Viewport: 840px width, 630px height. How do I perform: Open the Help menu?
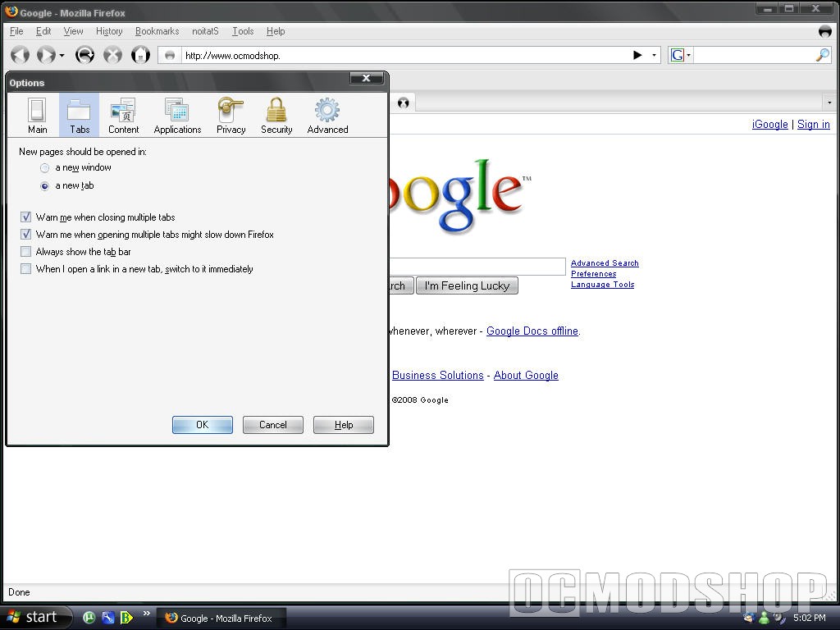(x=276, y=31)
